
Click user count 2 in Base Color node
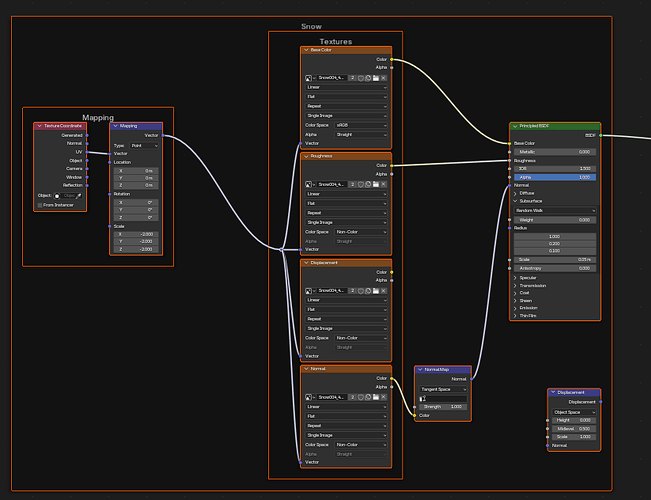(352, 78)
